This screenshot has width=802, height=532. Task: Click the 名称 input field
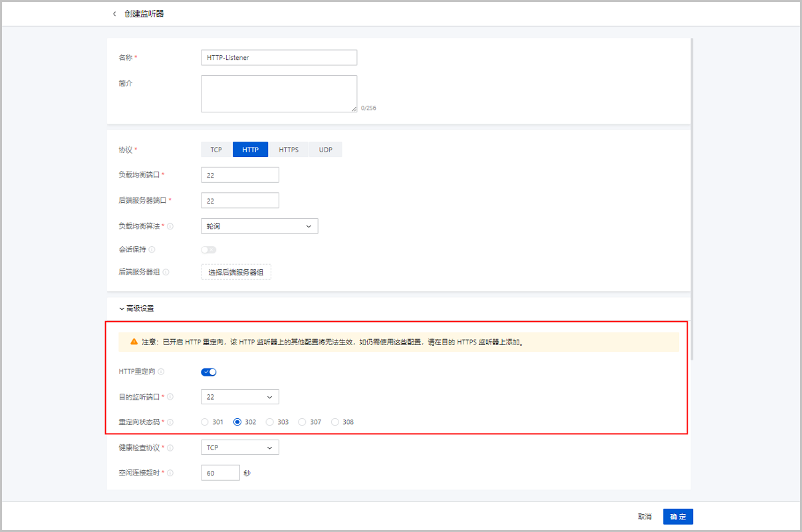coord(279,58)
